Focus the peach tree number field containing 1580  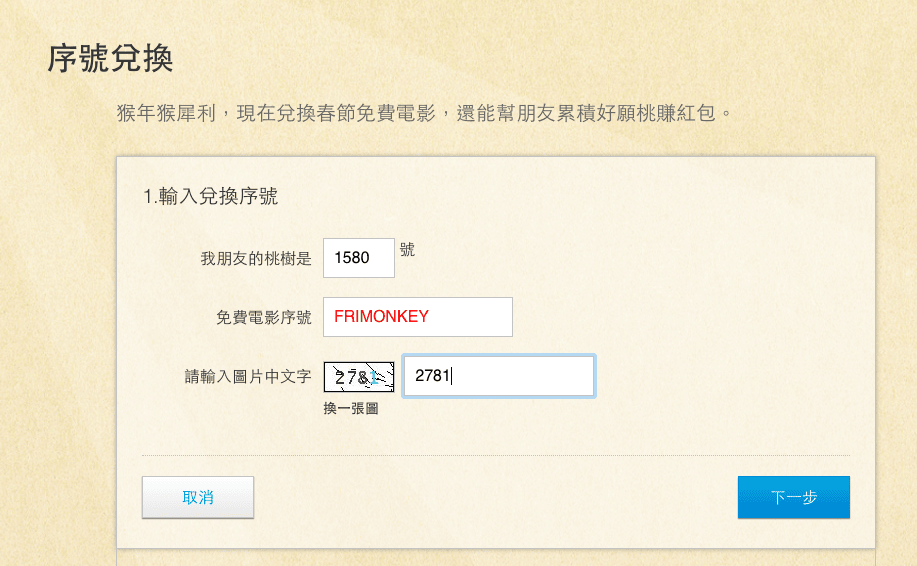click(358, 258)
